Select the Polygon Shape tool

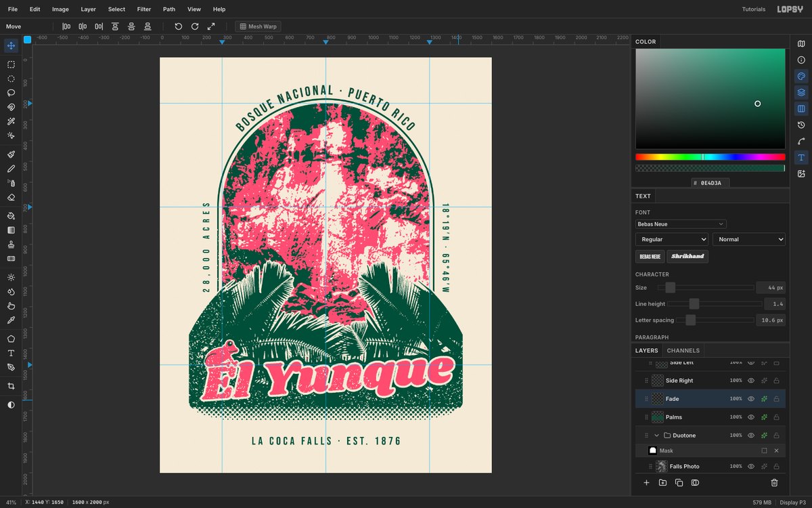tap(11, 339)
